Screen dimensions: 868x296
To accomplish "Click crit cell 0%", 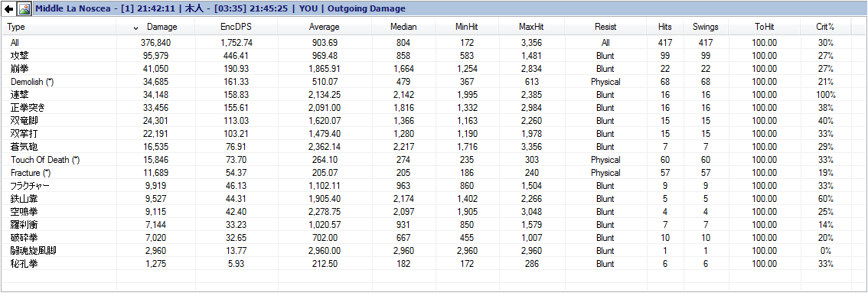I will (x=825, y=251).
